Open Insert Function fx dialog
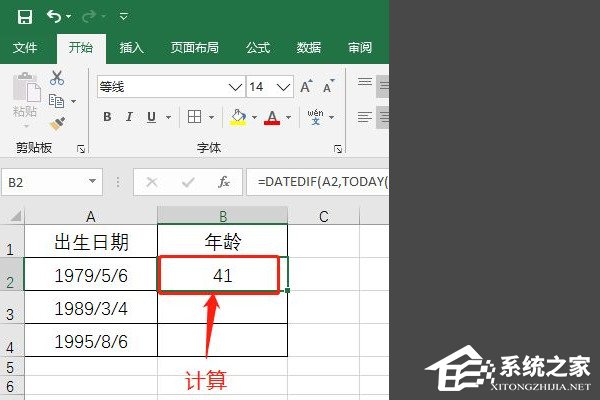The width and height of the screenshot is (600, 400). (224, 182)
